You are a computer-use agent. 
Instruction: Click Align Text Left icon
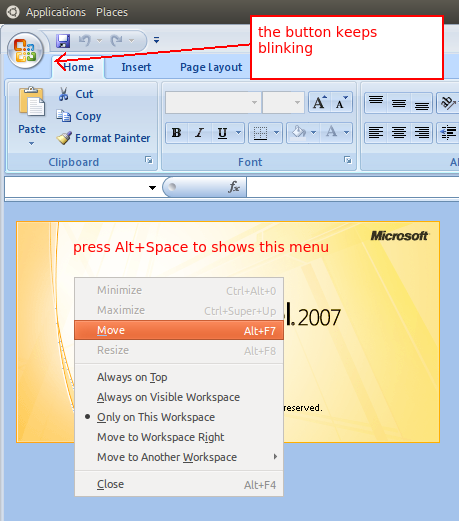point(376,133)
